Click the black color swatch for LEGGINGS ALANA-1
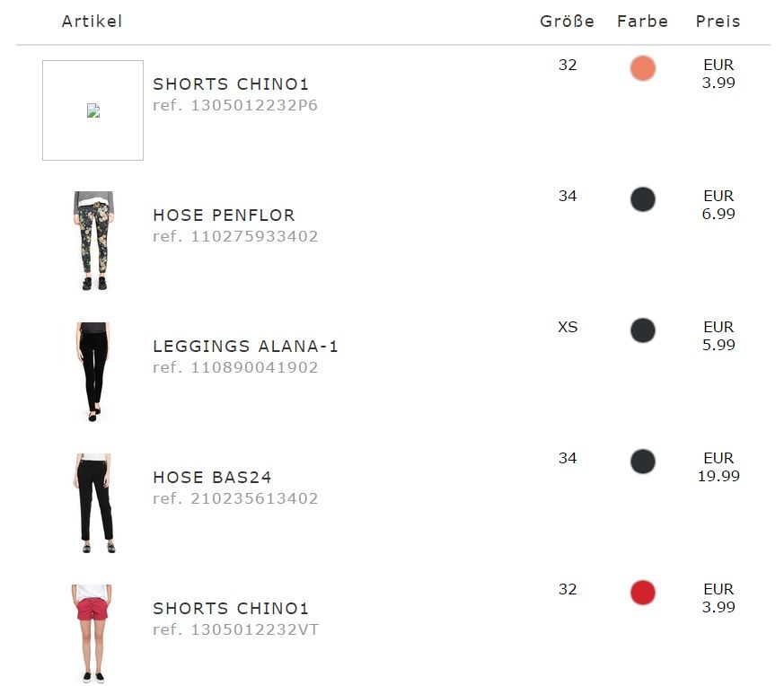The width and height of the screenshot is (784, 686). click(x=643, y=330)
